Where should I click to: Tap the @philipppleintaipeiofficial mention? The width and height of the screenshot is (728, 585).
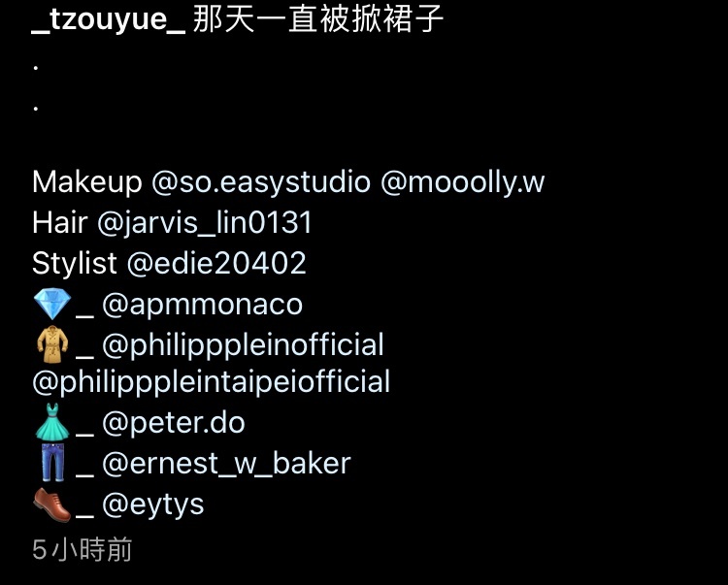click(212, 383)
